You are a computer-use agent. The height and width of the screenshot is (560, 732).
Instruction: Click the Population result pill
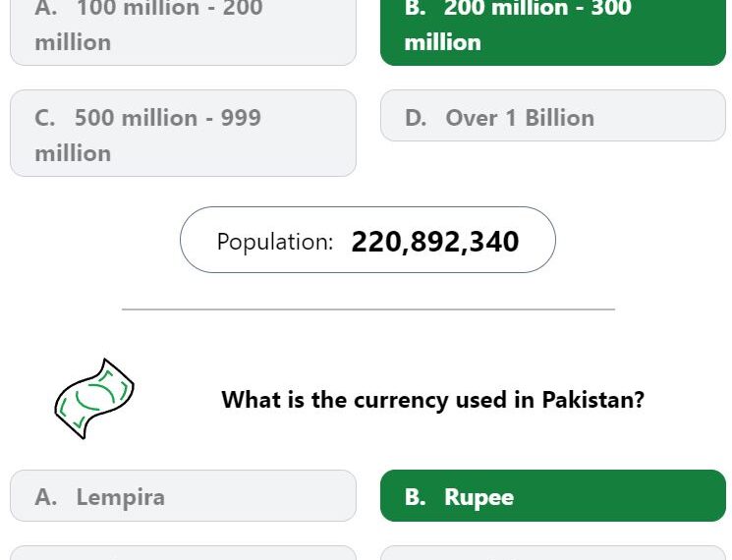coord(367,240)
